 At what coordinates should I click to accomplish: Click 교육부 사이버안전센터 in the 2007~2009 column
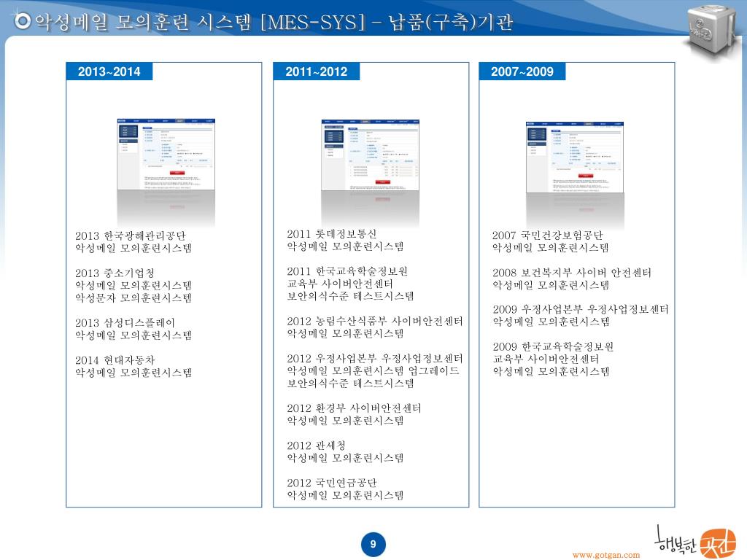coord(546,359)
